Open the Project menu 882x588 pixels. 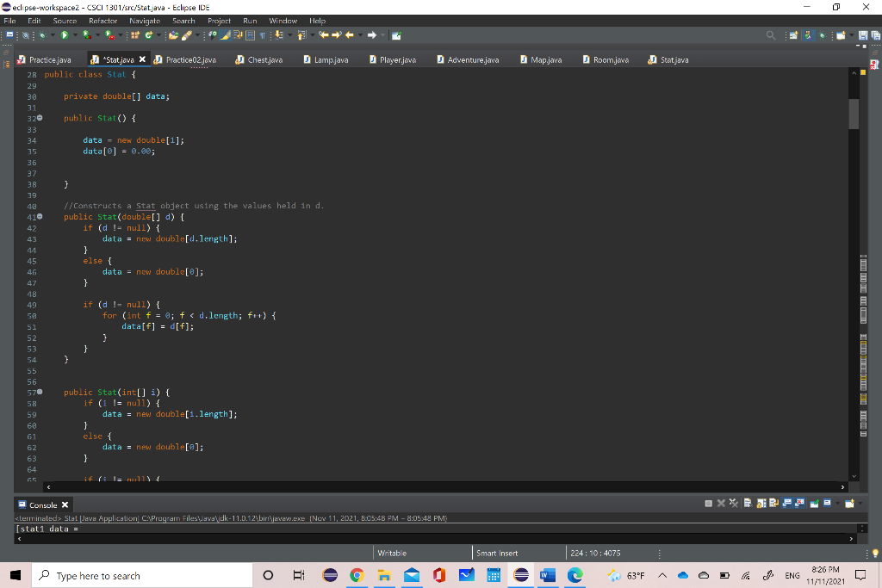[x=219, y=21]
